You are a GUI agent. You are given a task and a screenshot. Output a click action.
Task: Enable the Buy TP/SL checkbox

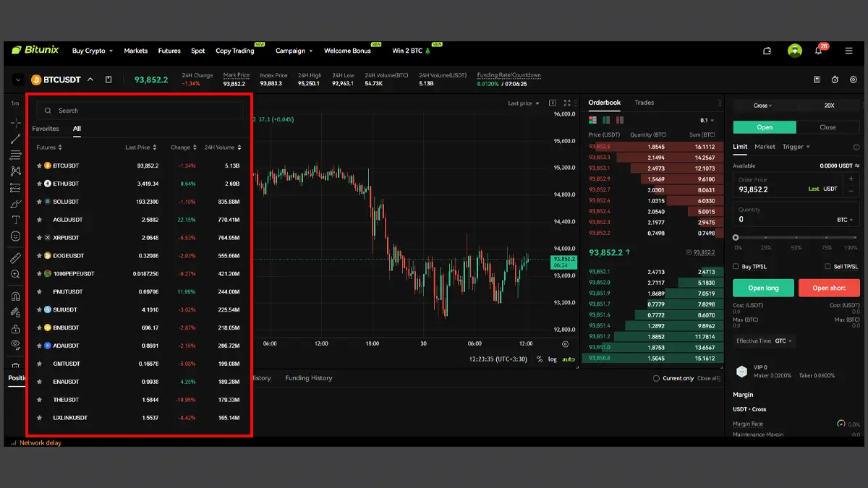736,267
